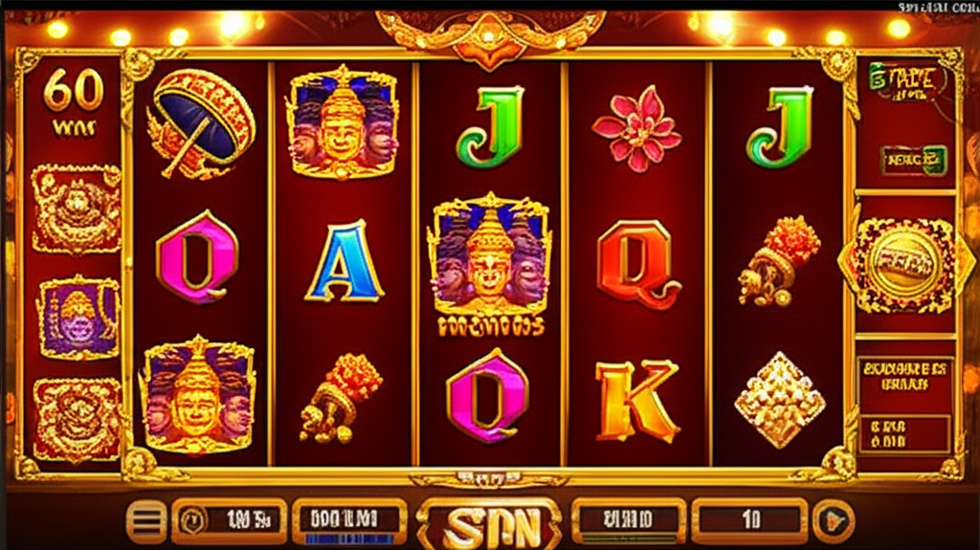Select the green J in the third reel

[x=490, y=127]
